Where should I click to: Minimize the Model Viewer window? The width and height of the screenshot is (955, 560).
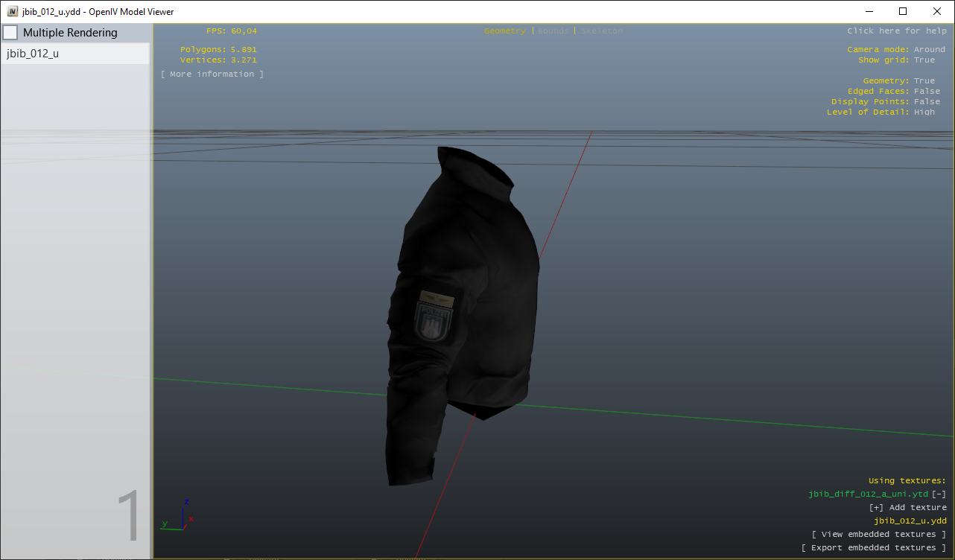coord(869,11)
